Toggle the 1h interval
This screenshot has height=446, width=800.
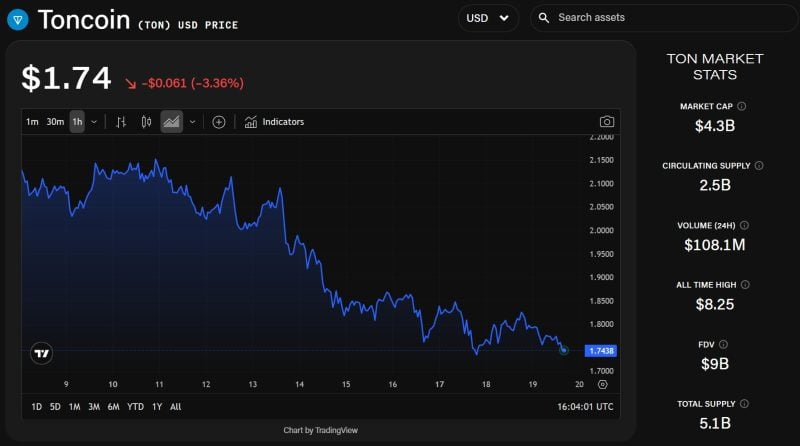click(x=77, y=122)
